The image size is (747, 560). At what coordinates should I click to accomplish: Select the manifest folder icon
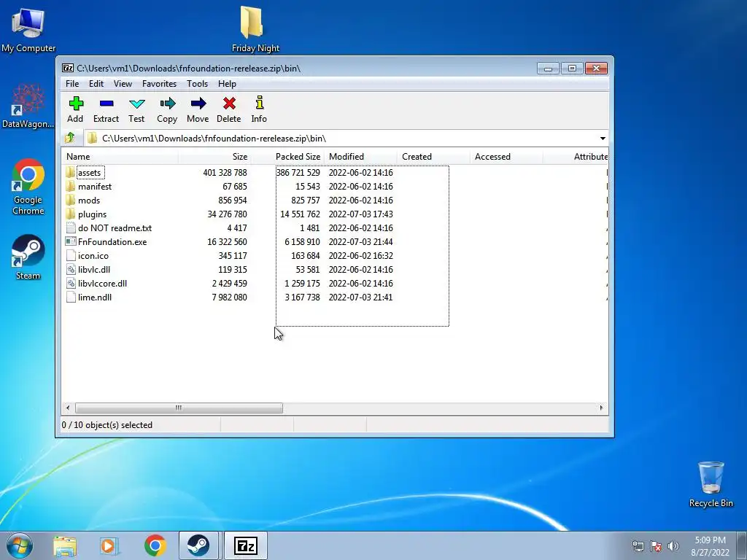71,186
